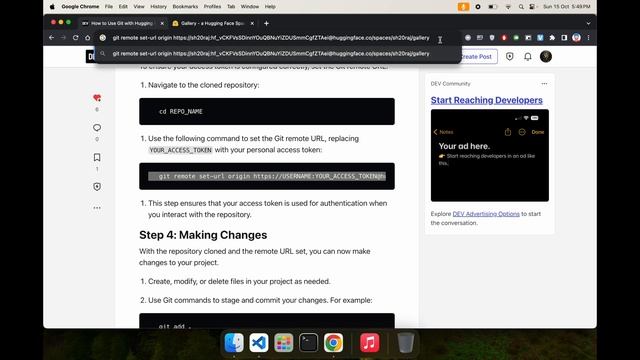Open the View menu
Image resolution: width=640 pixels, height=360 pixels.
pos(139,7)
